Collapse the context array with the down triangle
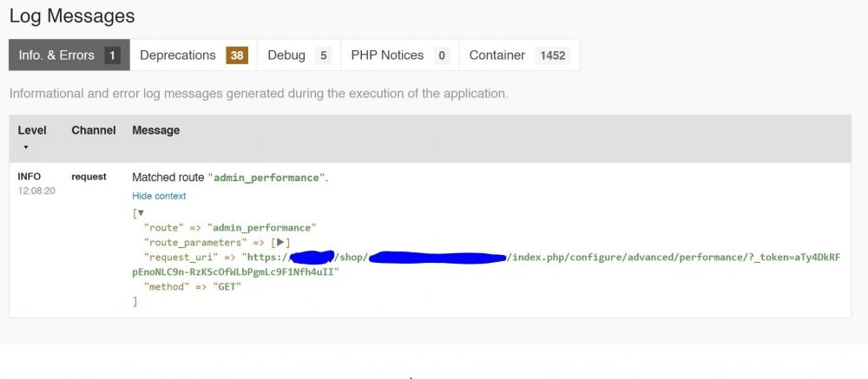Image resolution: width=868 pixels, height=379 pixels. (x=141, y=212)
